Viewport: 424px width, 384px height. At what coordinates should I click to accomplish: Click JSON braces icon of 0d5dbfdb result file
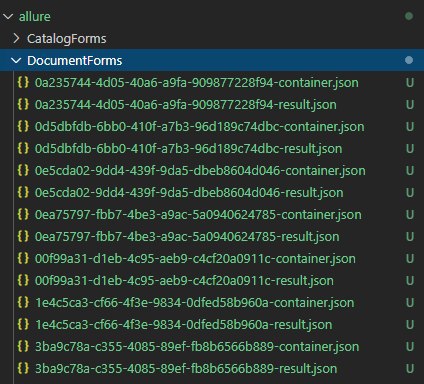pos(23,148)
